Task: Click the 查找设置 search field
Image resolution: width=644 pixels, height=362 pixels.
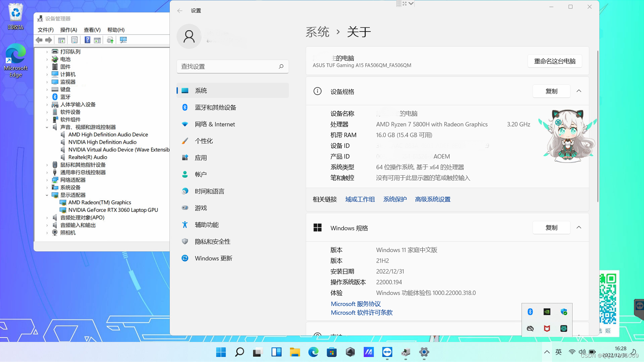Action: (x=233, y=66)
